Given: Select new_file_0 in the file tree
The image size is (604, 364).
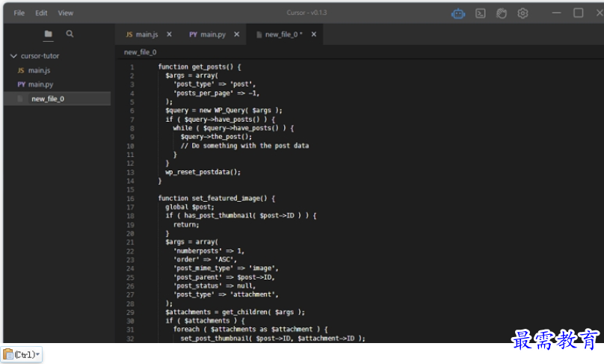Looking at the screenshot, I should (57, 99).
